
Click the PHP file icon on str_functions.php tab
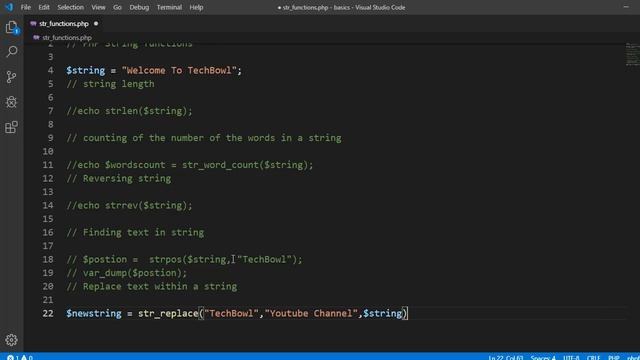[33, 24]
